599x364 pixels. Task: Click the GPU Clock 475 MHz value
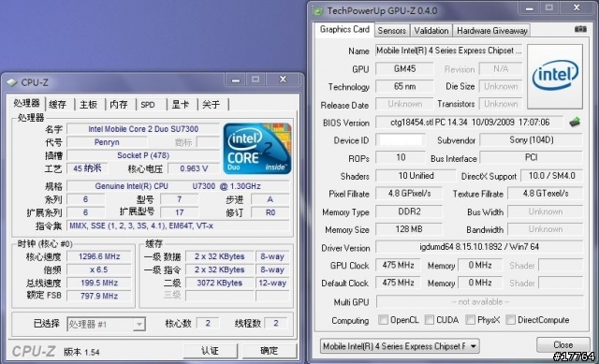398,265
